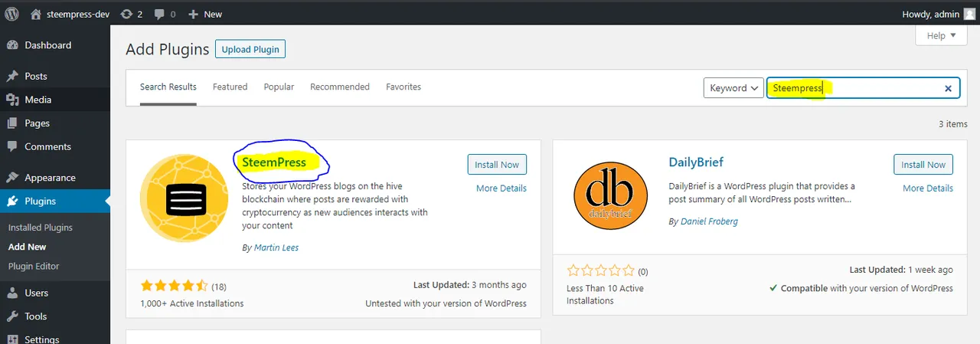This screenshot has height=344, width=980.
Task: Click the Settings sliders icon
Action: tap(12, 339)
